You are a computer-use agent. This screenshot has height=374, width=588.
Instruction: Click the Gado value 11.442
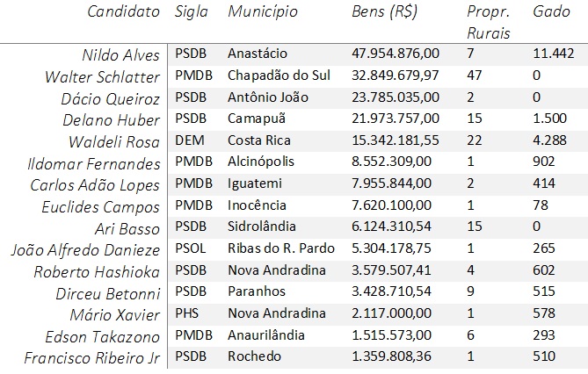(554, 54)
